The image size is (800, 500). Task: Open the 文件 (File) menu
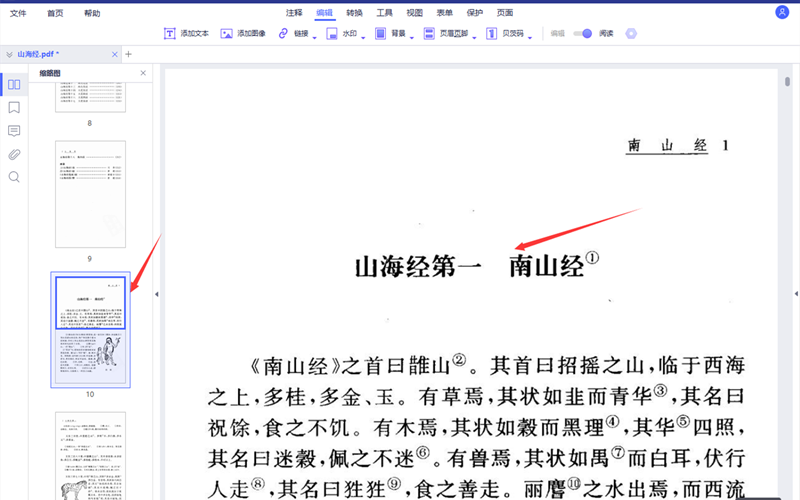point(18,13)
